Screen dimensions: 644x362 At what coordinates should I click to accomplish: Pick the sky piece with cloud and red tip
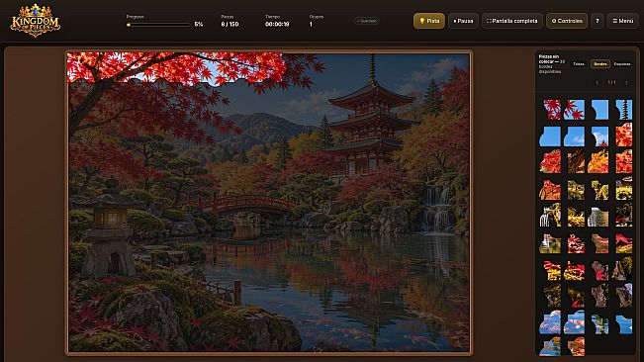(600, 136)
